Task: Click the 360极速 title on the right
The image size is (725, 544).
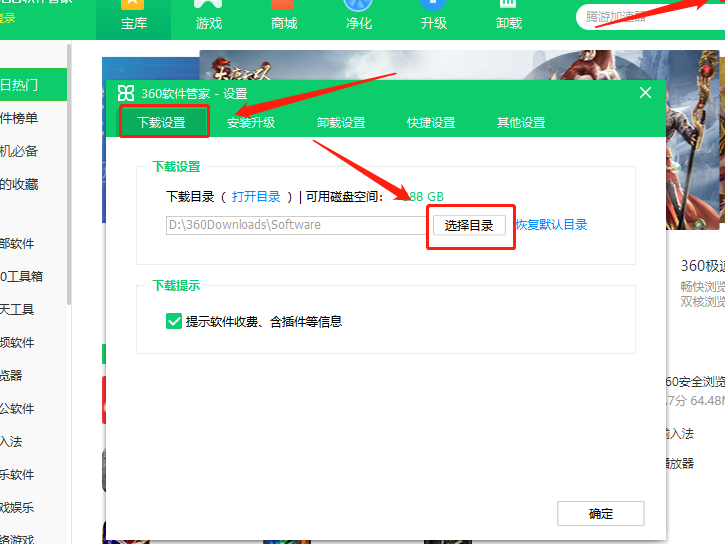Action: coord(703,266)
